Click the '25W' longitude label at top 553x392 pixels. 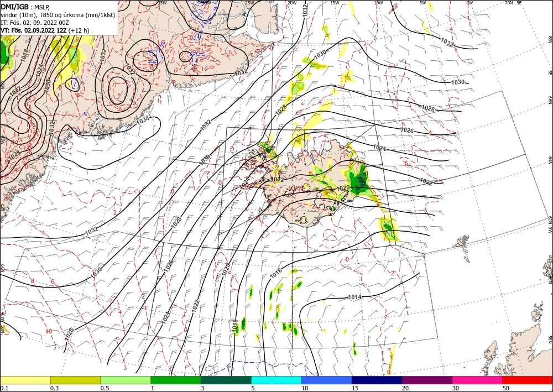tap(249, 3)
